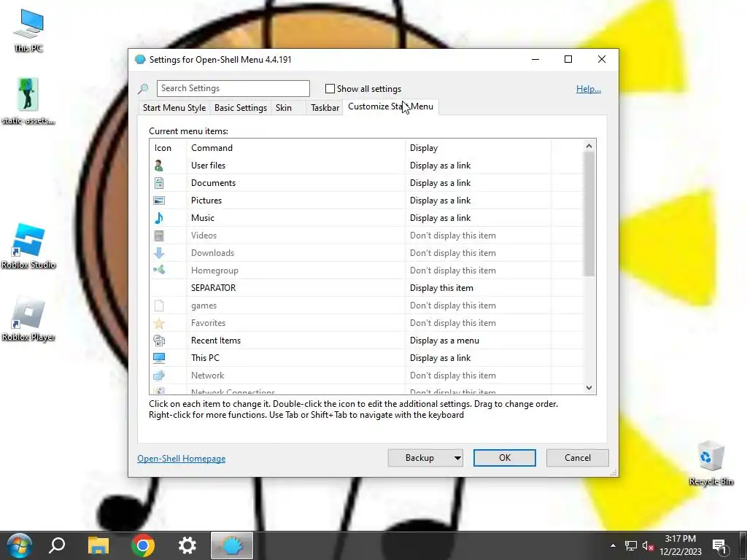The height and width of the screenshot is (560, 747).
Task: Click the This PC monitor icon in list
Action: (x=159, y=358)
